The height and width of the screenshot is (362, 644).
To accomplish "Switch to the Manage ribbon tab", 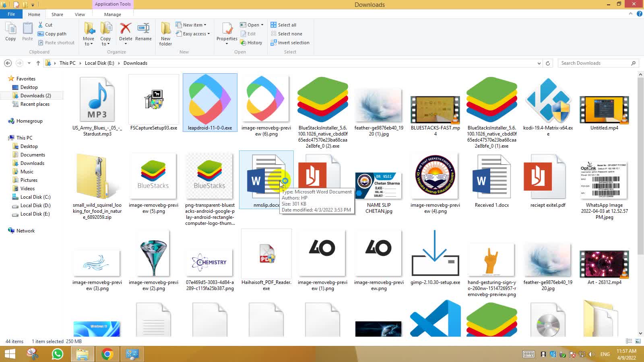I will (x=113, y=14).
